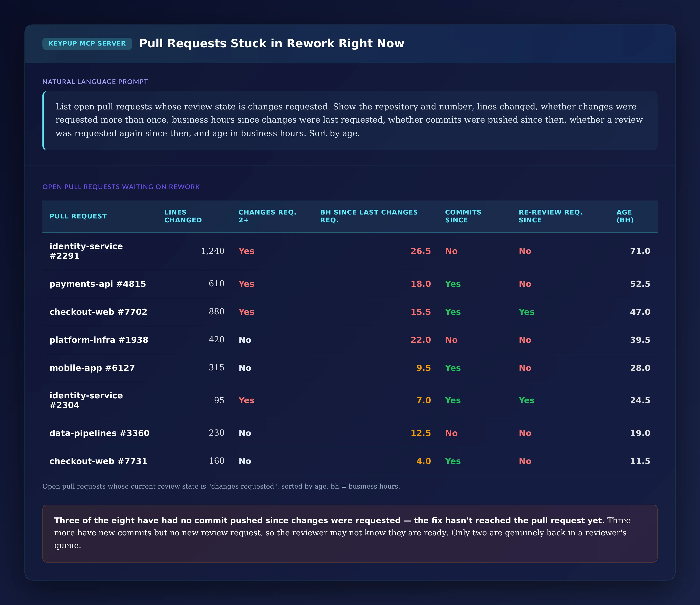Click the RE-REVIEW REQ. SINCE column header
The height and width of the screenshot is (605, 700).
[x=551, y=216]
